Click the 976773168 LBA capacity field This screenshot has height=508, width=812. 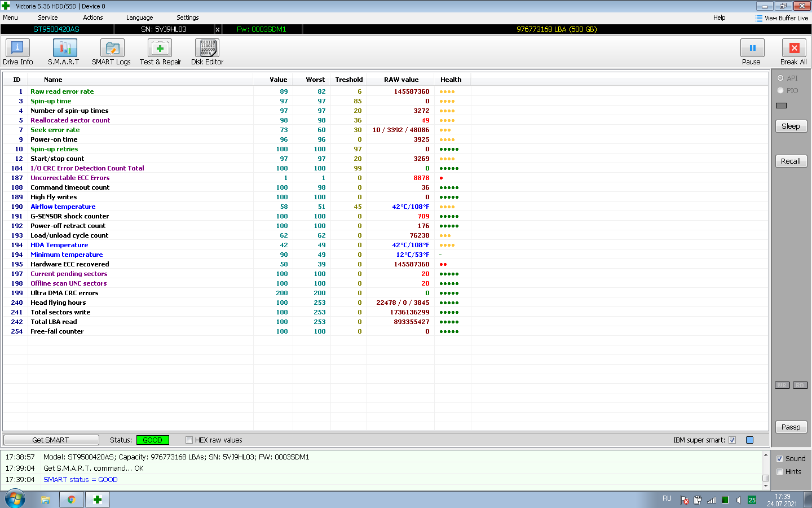[x=557, y=29]
